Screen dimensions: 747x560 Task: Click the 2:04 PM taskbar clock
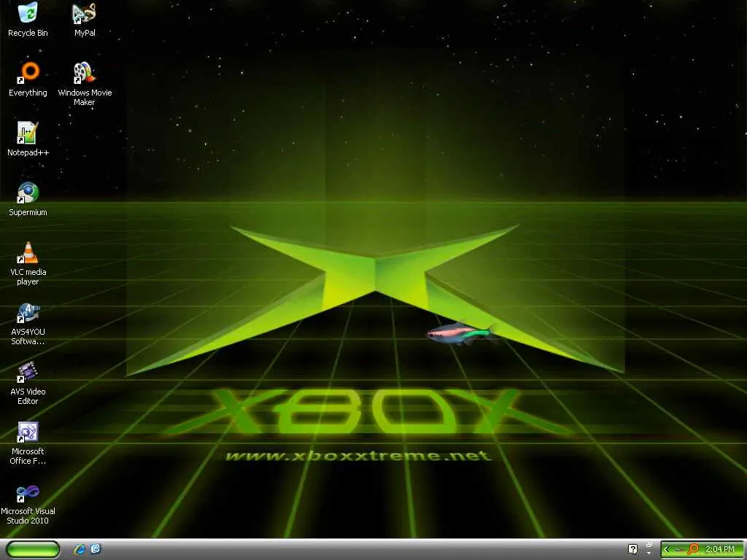click(720, 549)
